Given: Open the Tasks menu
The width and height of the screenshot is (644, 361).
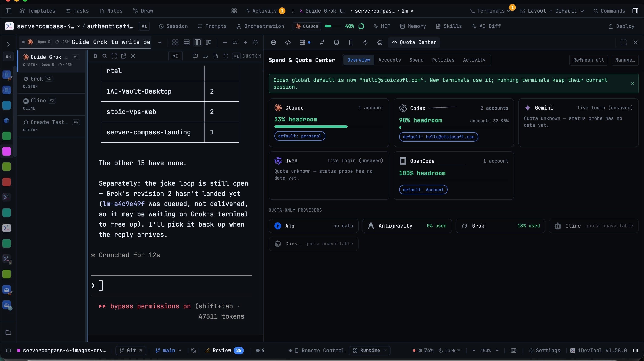Looking at the screenshot, I should tap(78, 11).
